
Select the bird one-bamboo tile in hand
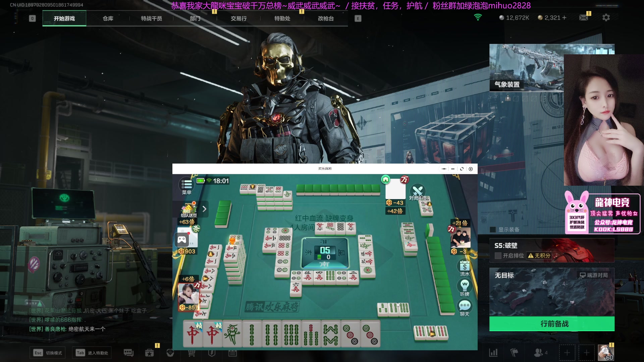(x=232, y=334)
